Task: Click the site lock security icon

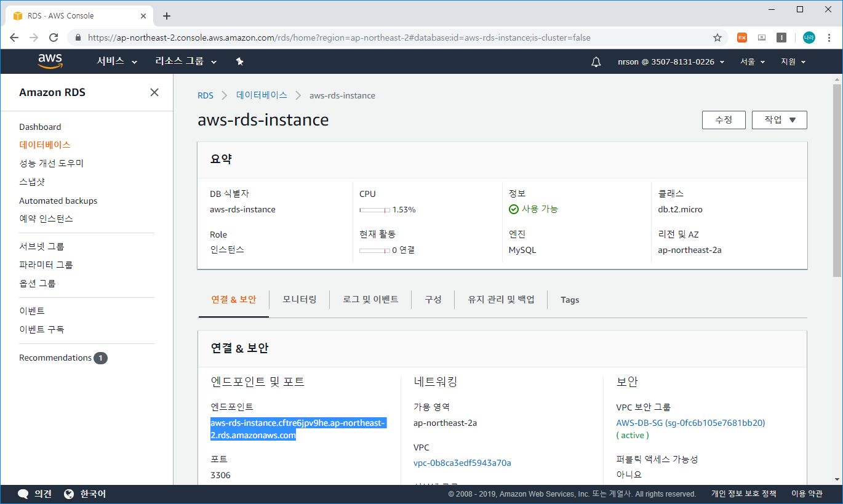Action: tap(78, 38)
